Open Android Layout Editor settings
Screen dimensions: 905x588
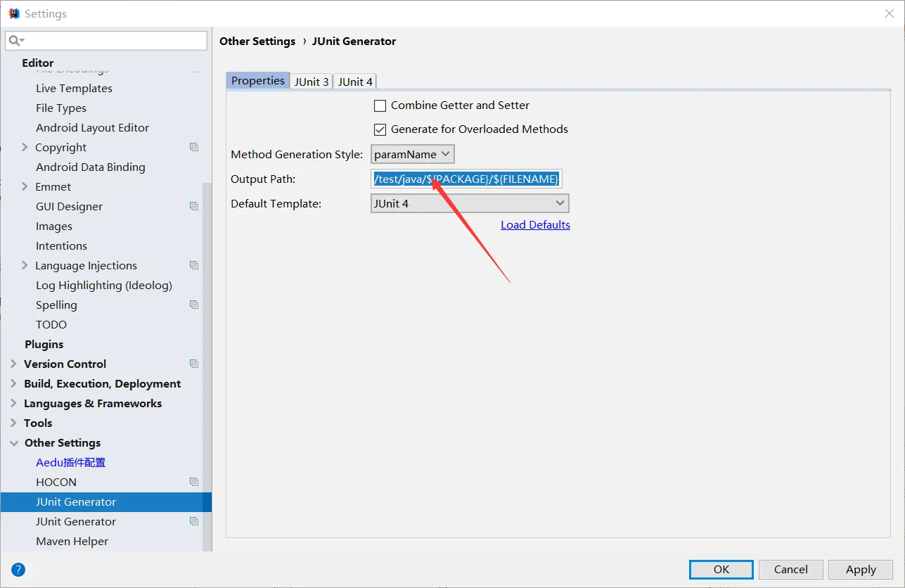[92, 127]
